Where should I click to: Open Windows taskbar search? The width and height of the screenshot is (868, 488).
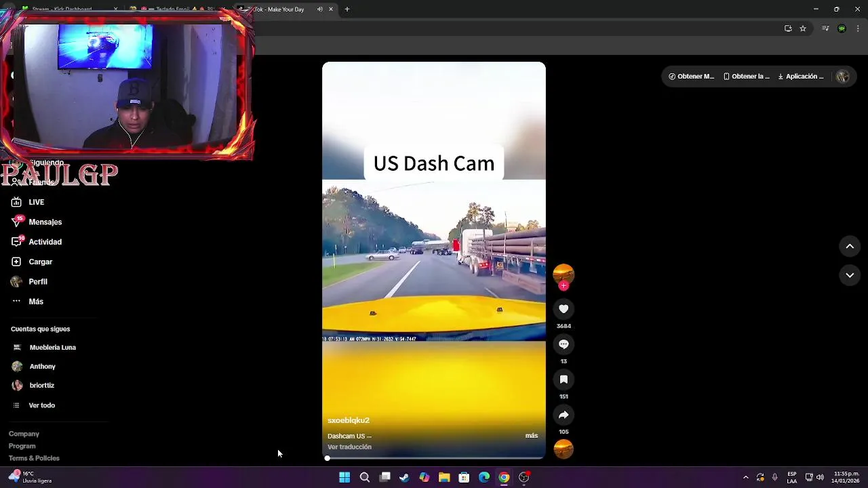tap(364, 477)
